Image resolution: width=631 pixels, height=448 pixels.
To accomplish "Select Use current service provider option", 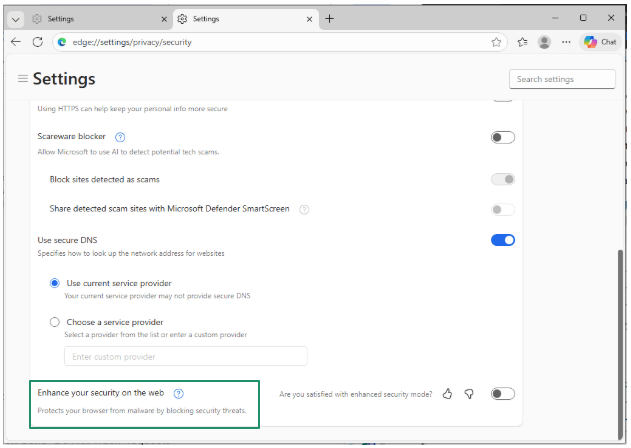I will [x=54, y=284].
